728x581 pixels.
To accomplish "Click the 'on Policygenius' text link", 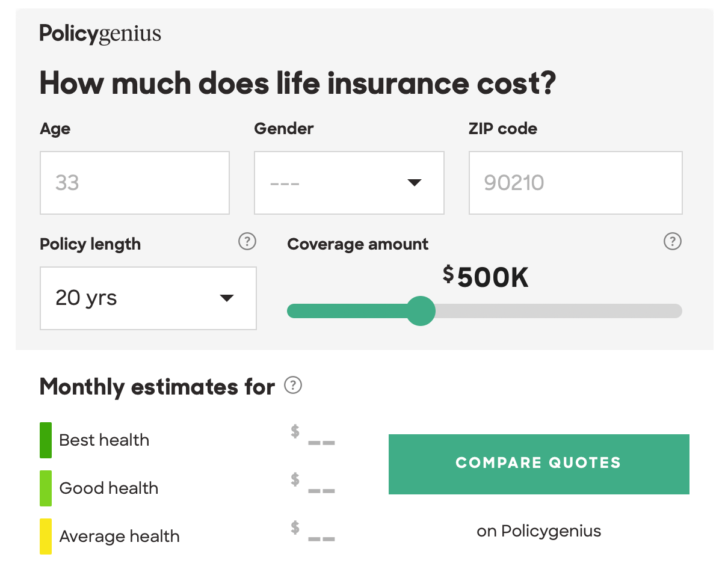I will [x=539, y=530].
